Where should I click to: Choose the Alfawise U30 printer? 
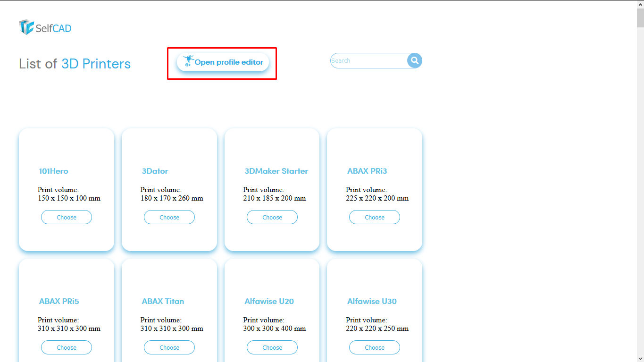[375, 347]
